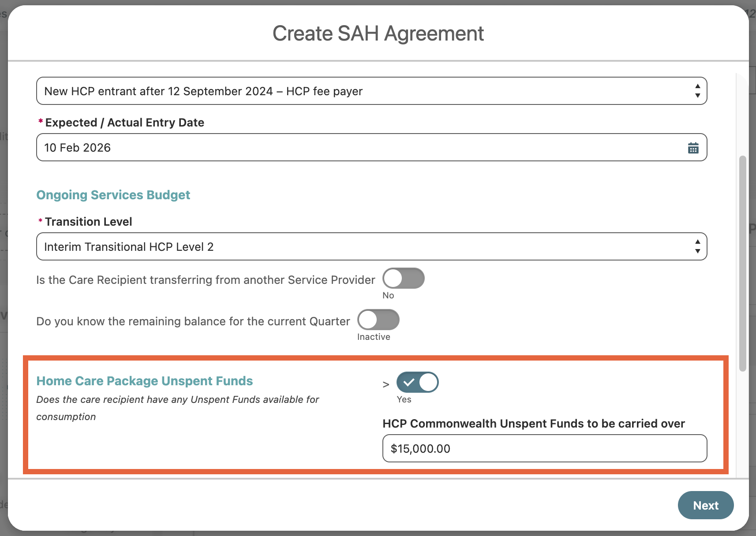Screen dimensions: 756x536
Task: Click the HCP Commonwealth Unspent Funds label
Action: point(533,424)
